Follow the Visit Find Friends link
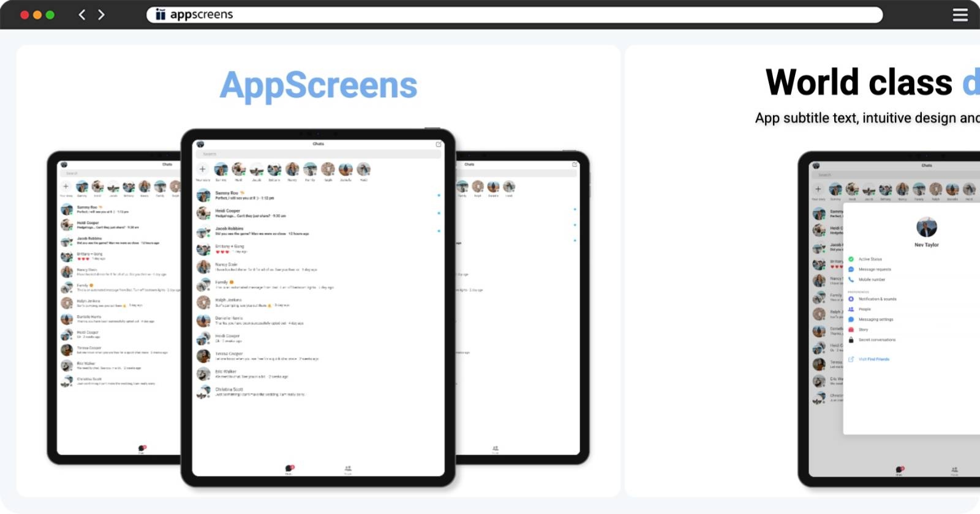980x514 pixels. tap(874, 359)
